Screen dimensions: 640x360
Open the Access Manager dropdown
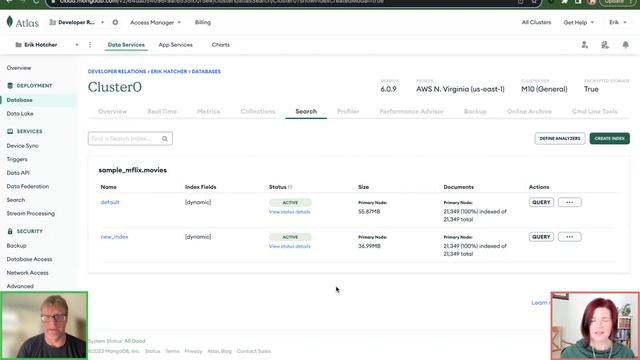[156, 22]
